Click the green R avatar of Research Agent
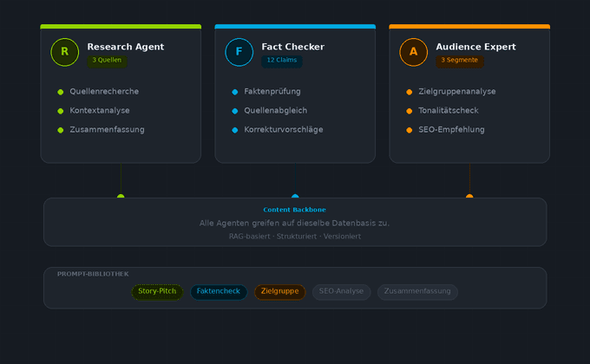 pos(65,52)
